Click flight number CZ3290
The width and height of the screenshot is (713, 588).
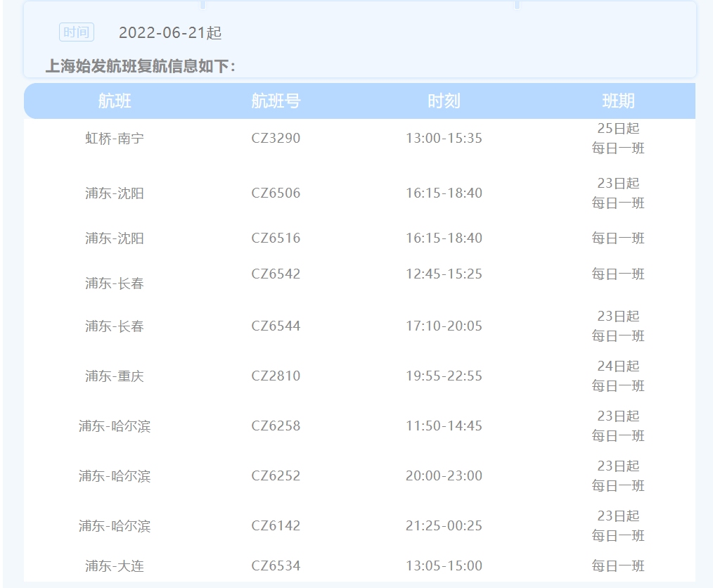[276, 139]
